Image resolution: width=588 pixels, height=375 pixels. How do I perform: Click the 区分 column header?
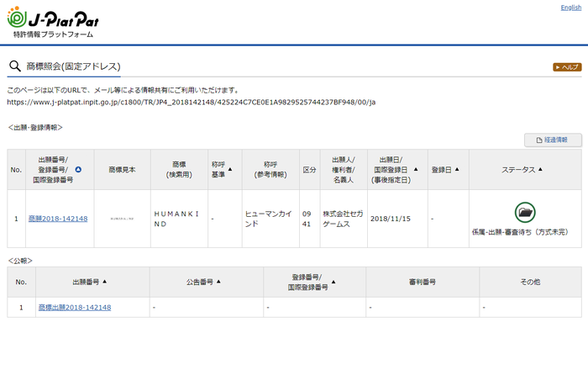310,170
